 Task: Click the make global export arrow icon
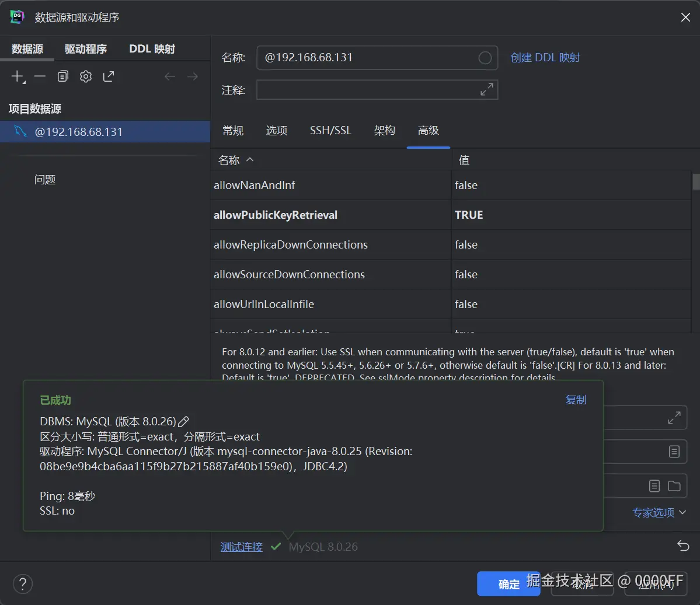click(x=109, y=76)
